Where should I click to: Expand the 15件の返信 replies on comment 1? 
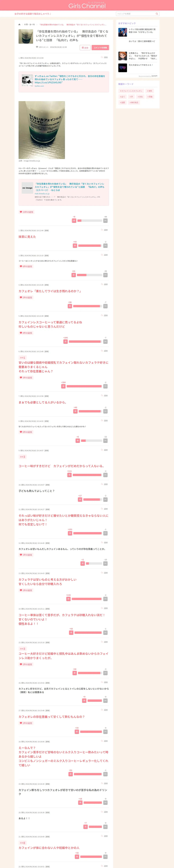pyautogui.click(x=26, y=212)
